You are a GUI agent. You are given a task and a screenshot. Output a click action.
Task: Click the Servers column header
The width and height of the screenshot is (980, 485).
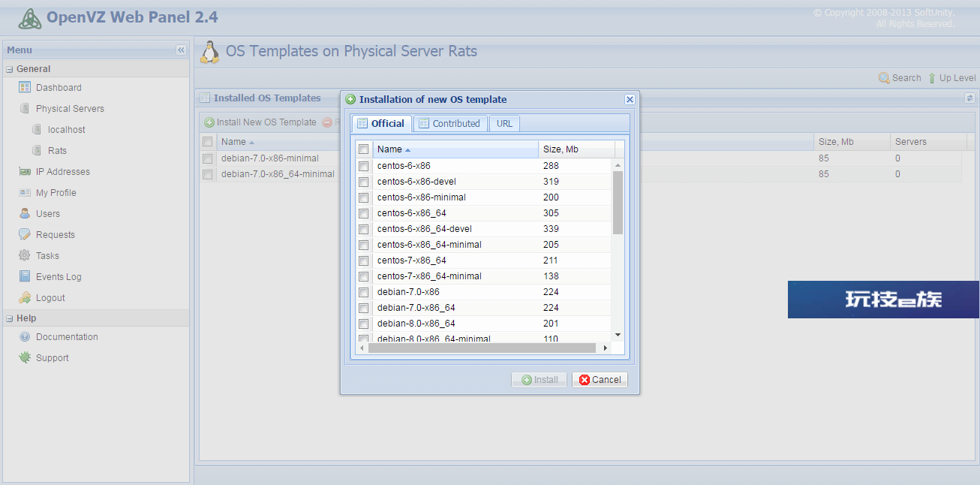tap(928, 142)
